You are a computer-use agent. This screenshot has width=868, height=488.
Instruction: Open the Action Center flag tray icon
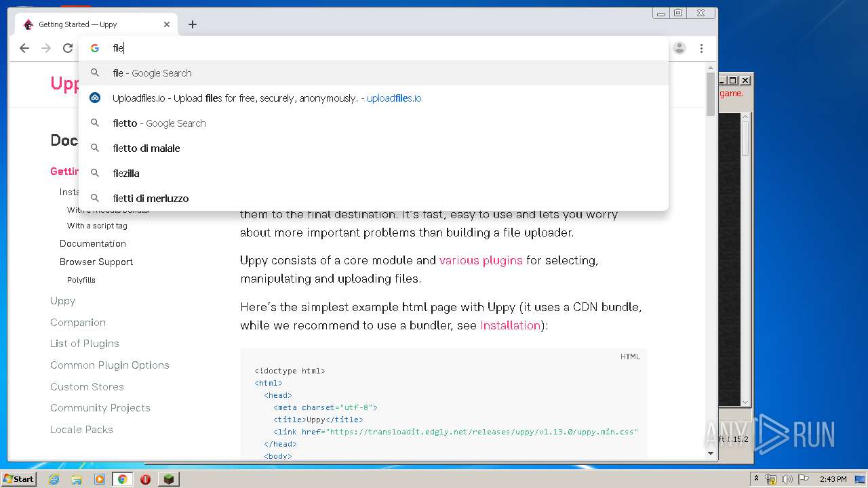click(x=804, y=479)
